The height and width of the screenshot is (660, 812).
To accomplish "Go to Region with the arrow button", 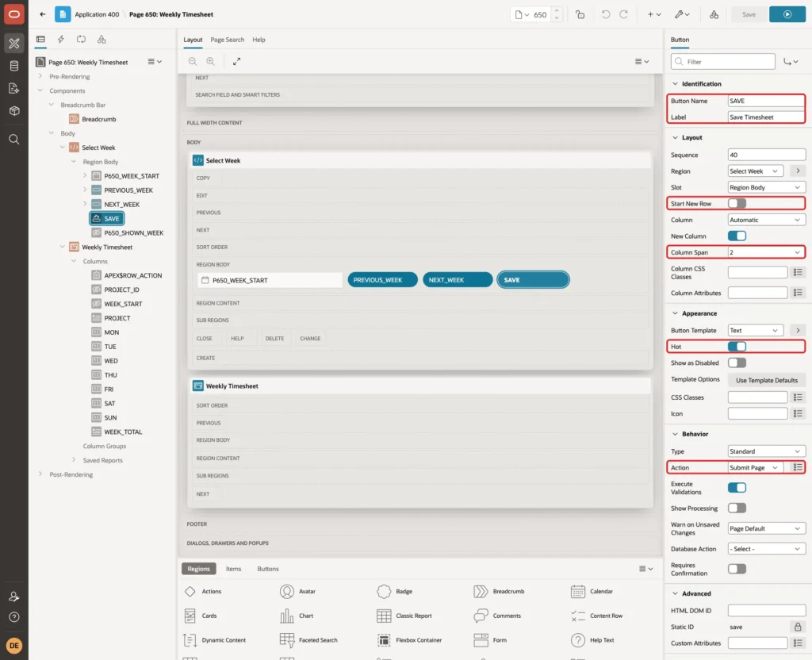I will 798,171.
